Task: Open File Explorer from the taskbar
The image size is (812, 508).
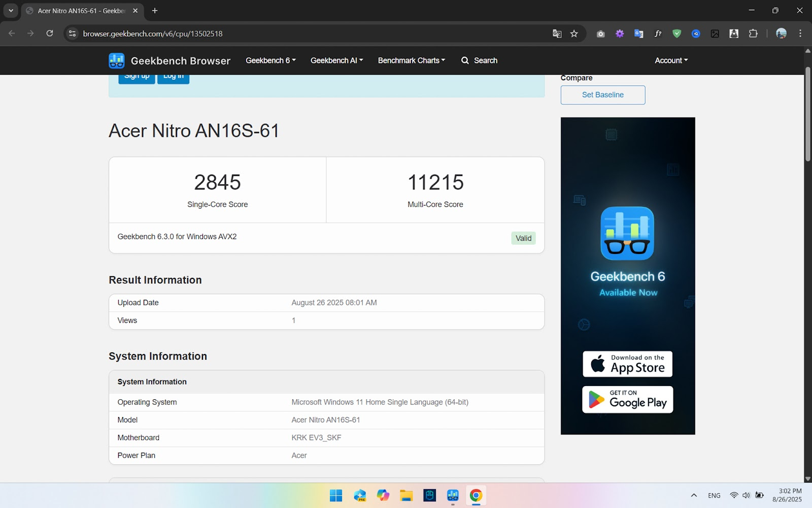Action: (x=406, y=495)
